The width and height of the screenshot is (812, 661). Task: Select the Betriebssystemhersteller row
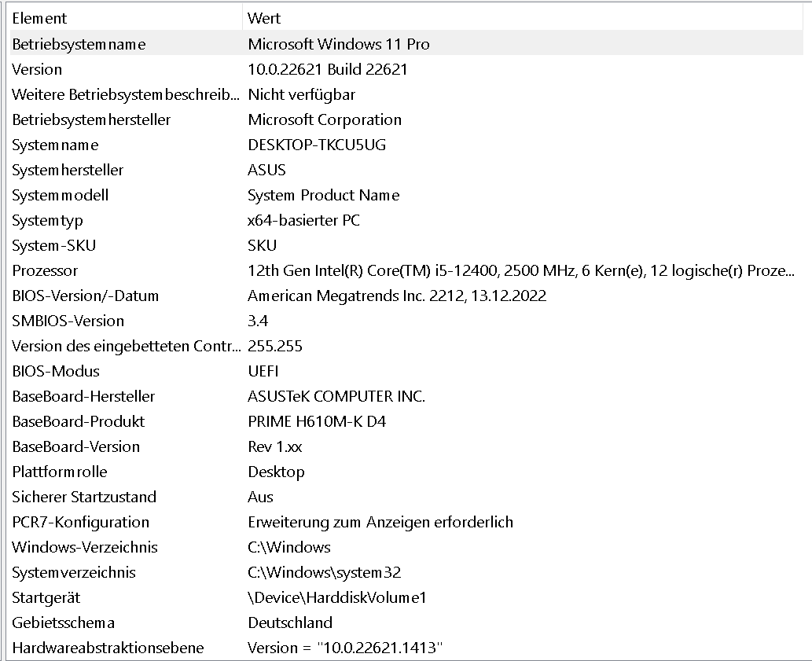tap(91, 119)
